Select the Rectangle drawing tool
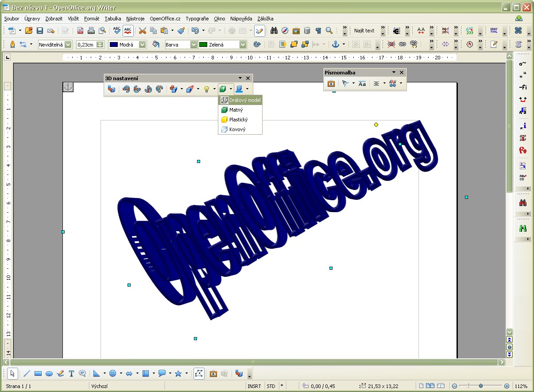 [x=38, y=373]
